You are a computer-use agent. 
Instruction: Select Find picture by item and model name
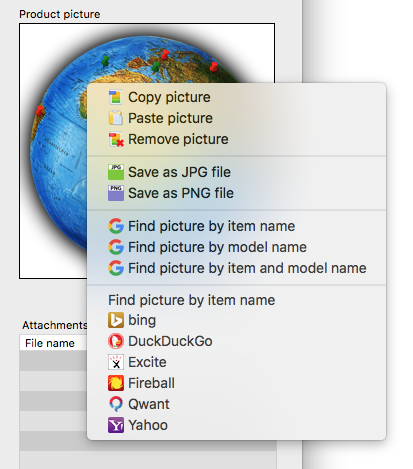click(x=247, y=268)
